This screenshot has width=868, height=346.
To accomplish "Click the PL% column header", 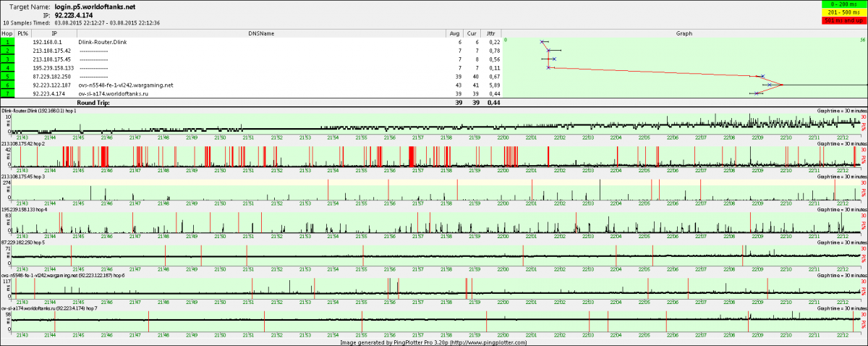I will [x=22, y=33].
